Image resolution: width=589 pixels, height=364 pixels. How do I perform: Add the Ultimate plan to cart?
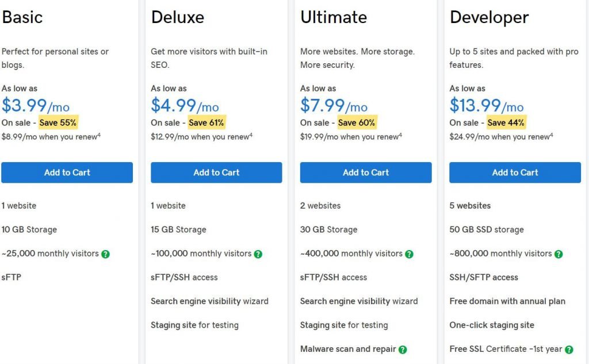[366, 173]
